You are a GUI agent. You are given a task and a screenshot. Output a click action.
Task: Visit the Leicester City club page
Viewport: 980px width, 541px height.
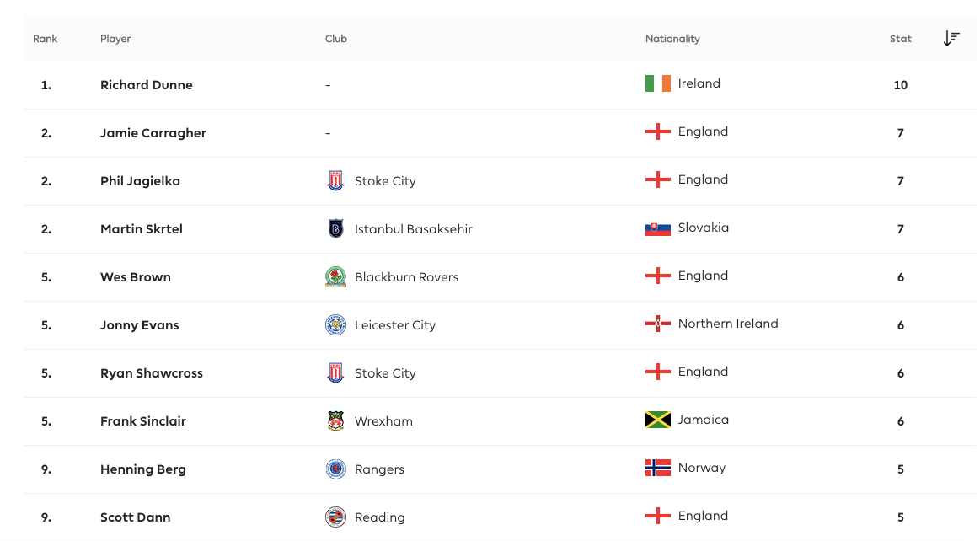pyautogui.click(x=394, y=325)
